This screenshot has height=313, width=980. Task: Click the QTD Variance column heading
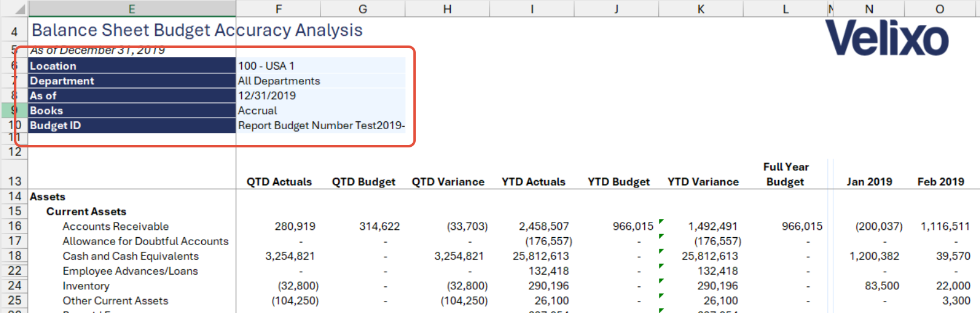pos(448,181)
